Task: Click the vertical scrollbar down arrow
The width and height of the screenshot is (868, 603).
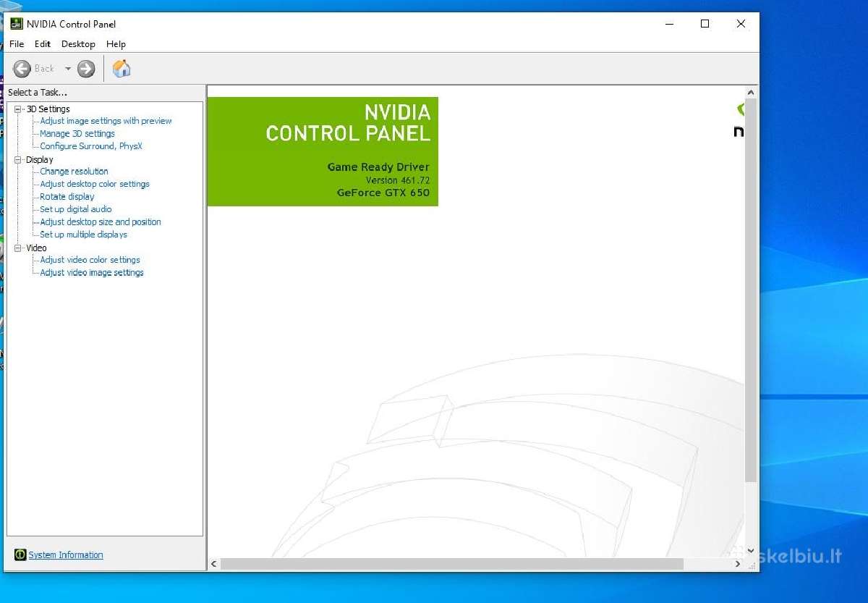Action: 751,551
